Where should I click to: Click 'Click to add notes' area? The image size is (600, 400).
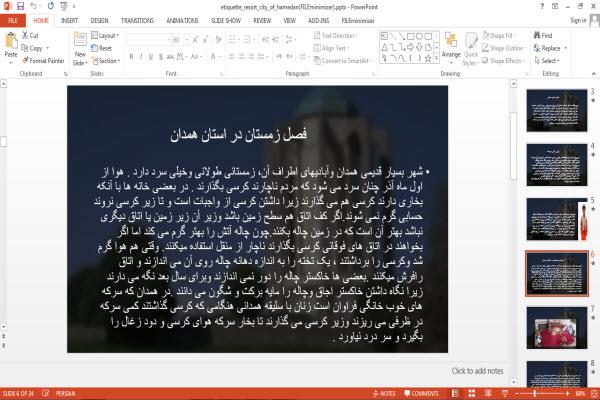coord(477,371)
